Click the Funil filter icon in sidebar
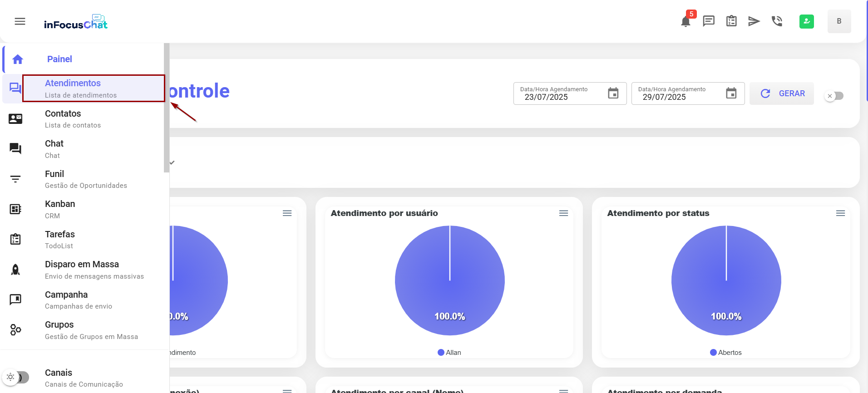The width and height of the screenshot is (868, 393). 15,179
